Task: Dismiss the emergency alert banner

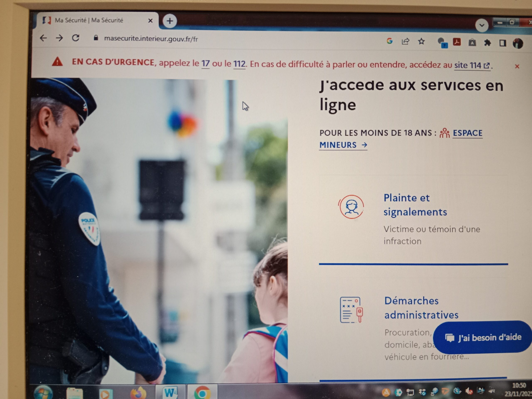Action: pyautogui.click(x=517, y=66)
